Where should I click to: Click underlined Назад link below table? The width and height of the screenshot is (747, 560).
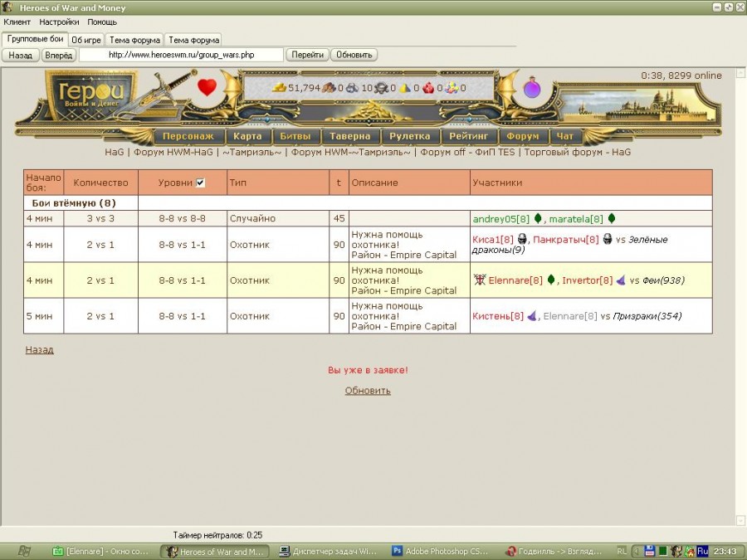(x=40, y=349)
